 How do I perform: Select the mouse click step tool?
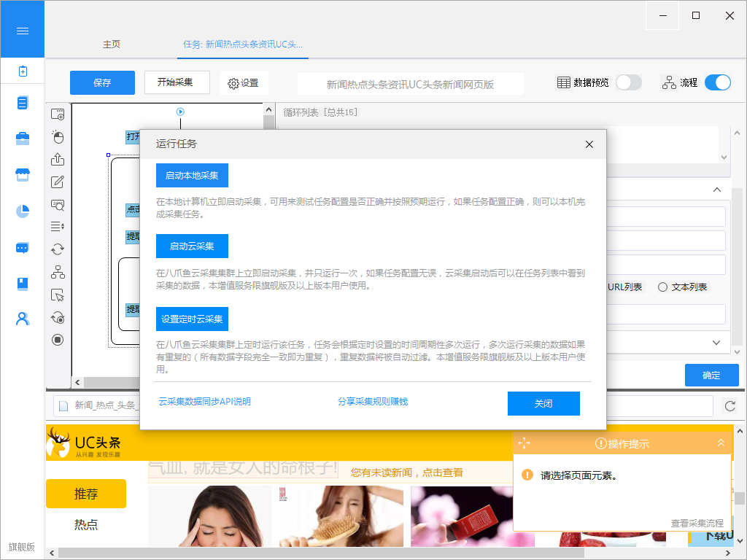coord(58,137)
